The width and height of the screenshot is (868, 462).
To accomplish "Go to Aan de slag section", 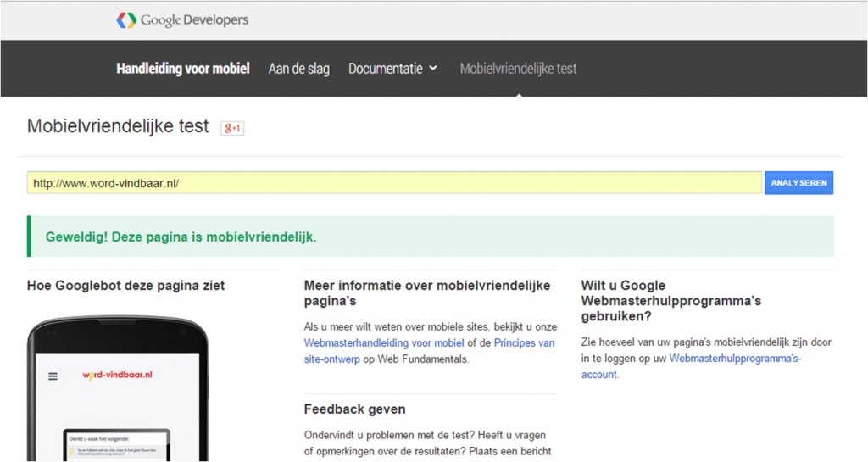I will (x=299, y=69).
